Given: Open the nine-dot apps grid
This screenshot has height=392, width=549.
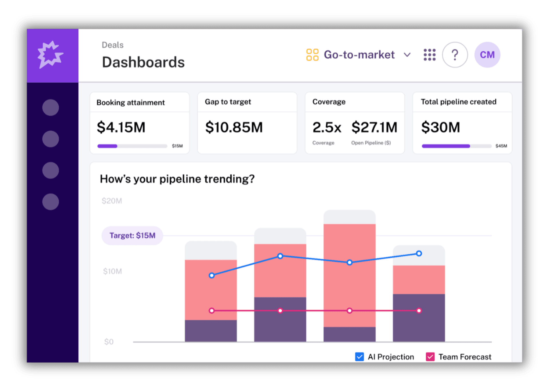Looking at the screenshot, I should click(429, 55).
